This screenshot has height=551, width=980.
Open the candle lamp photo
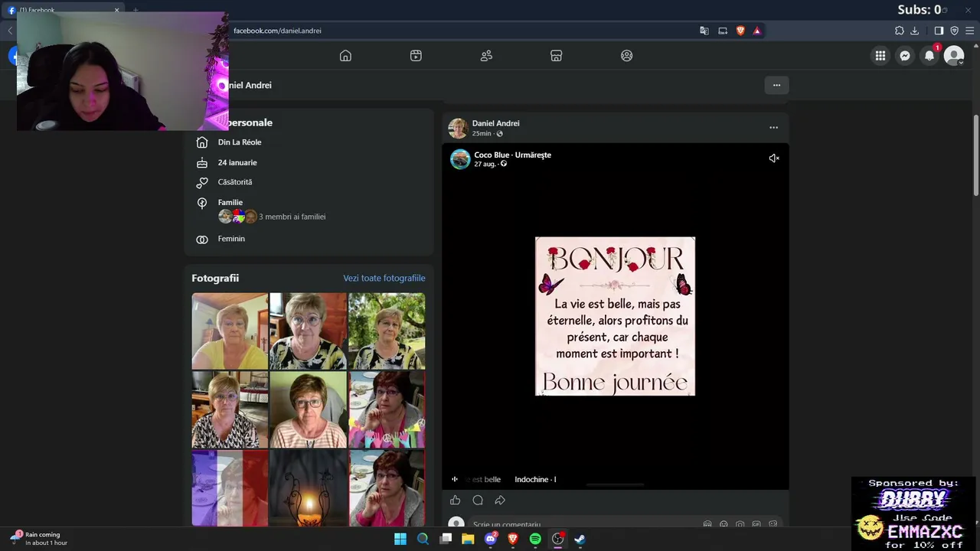[308, 488]
